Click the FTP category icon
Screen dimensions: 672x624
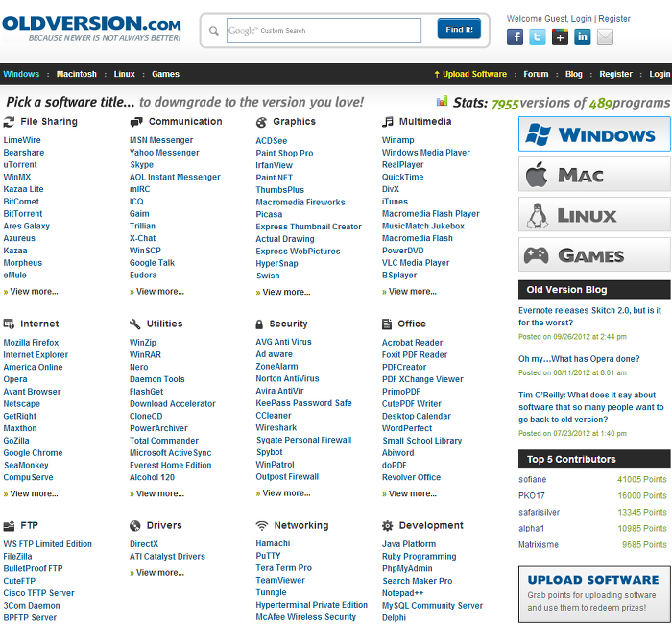pyautogui.click(x=9, y=525)
